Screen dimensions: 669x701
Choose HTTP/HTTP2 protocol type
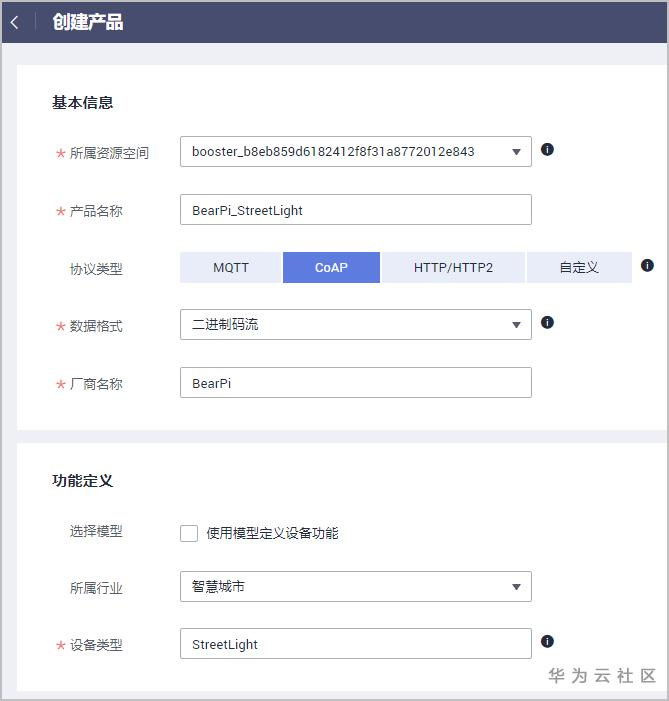453,268
